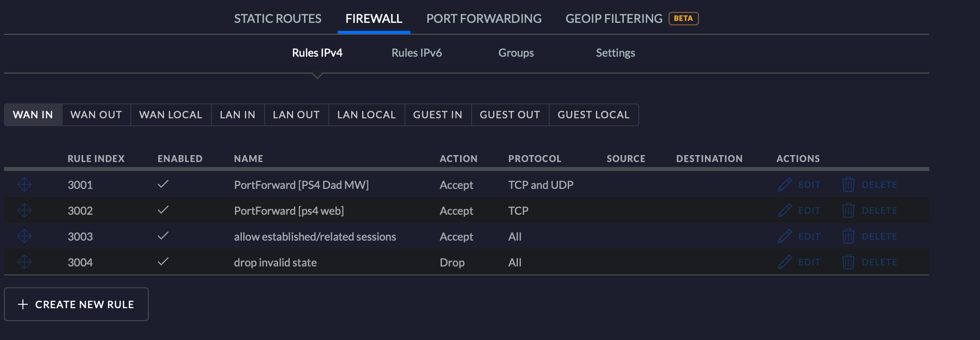Click the drag handle icon for rule 3004

24,262
